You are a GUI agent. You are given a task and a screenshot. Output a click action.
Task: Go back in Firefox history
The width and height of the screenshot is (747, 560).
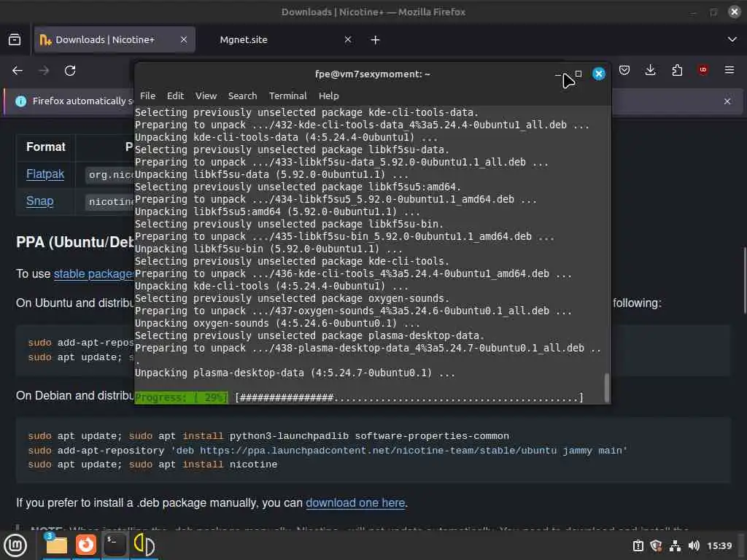pos(18,71)
